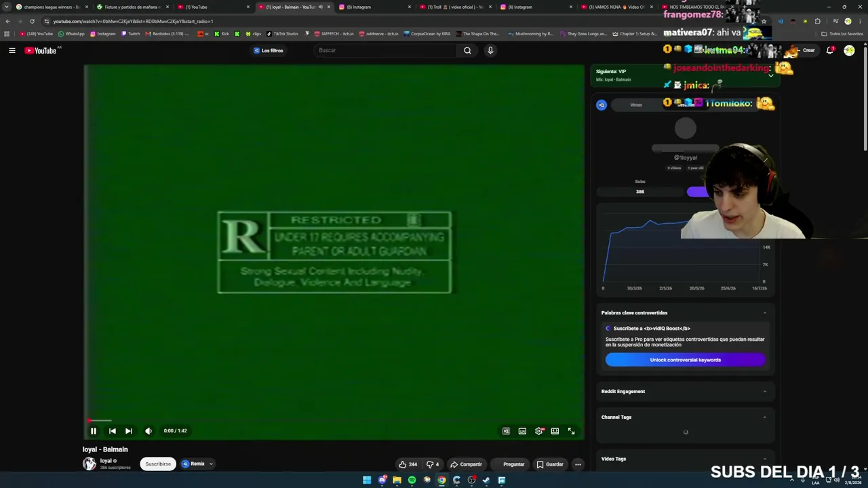
Task: Enter fullscreen mode
Action: (x=572, y=431)
